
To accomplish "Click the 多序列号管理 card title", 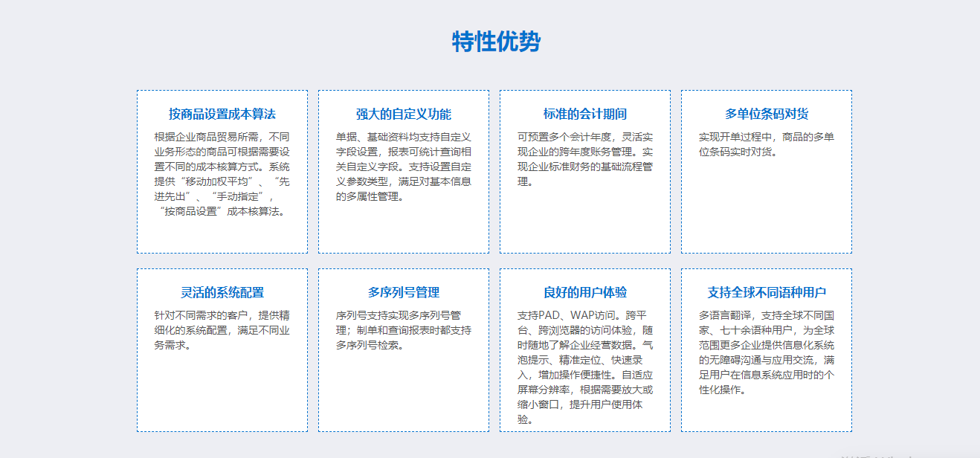I will click(403, 292).
